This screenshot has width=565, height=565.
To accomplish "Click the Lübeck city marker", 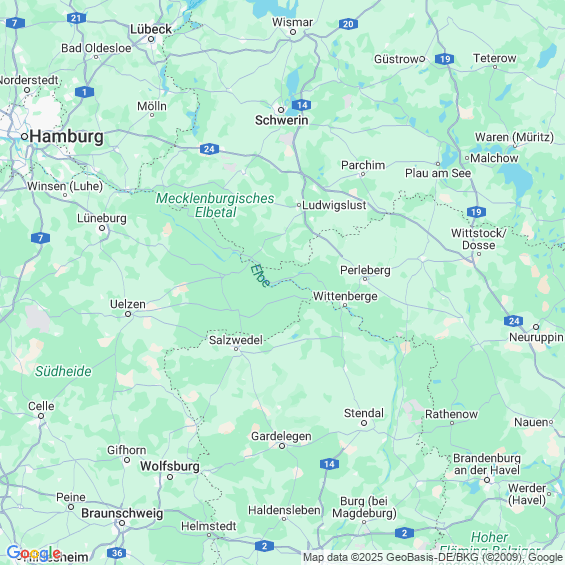I will point(151,39).
